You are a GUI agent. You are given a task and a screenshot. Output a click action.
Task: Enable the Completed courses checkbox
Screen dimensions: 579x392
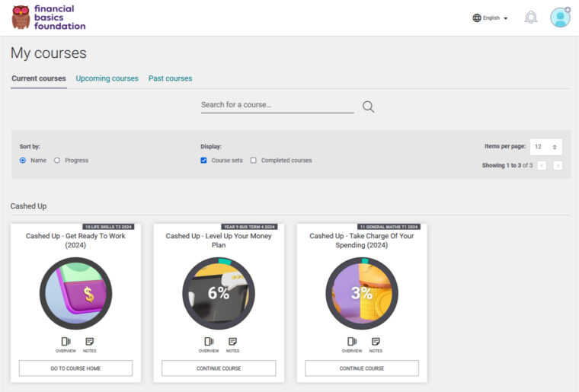pyautogui.click(x=254, y=161)
